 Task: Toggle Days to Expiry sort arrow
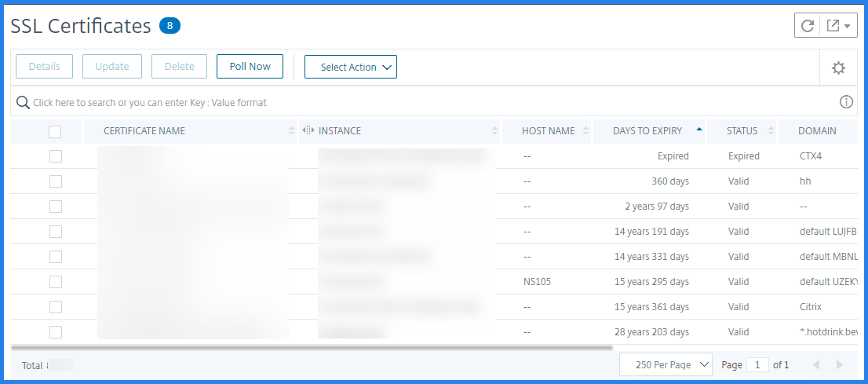pyautogui.click(x=699, y=129)
